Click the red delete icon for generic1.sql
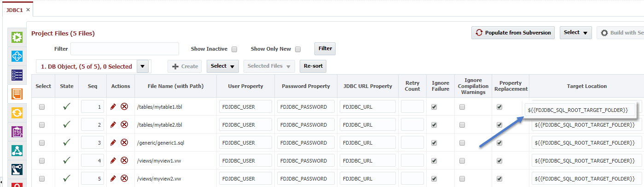 tap(124, 143)
